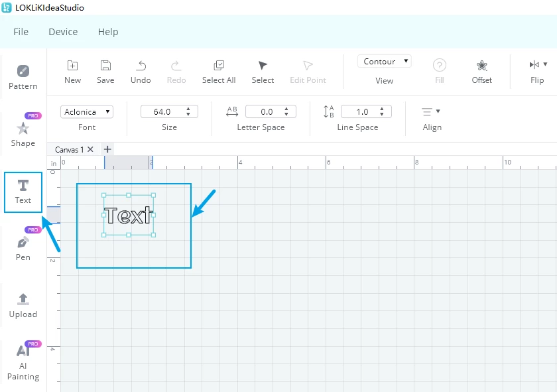The image size is (557, 392).
Task: Click the Flip tool icon
Action: click(x=534, y=65)
